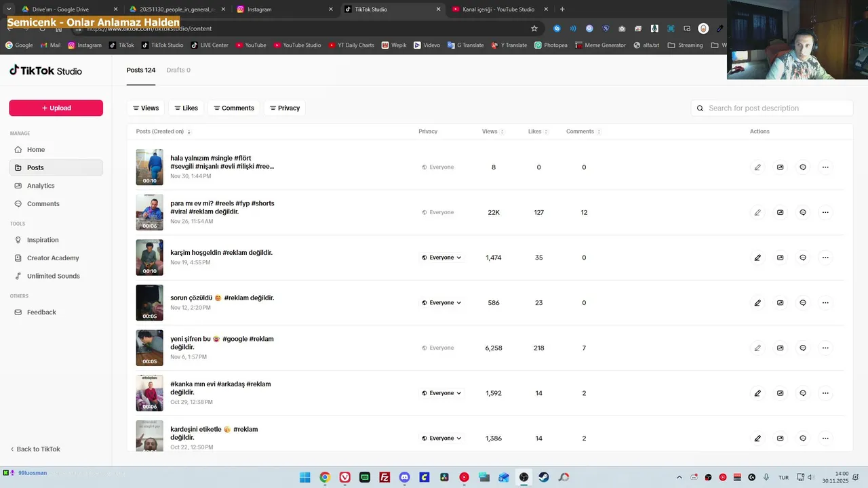The image size is (868, 488).
Task: Sort table by Views column header
Action: (x=493, y=131)
